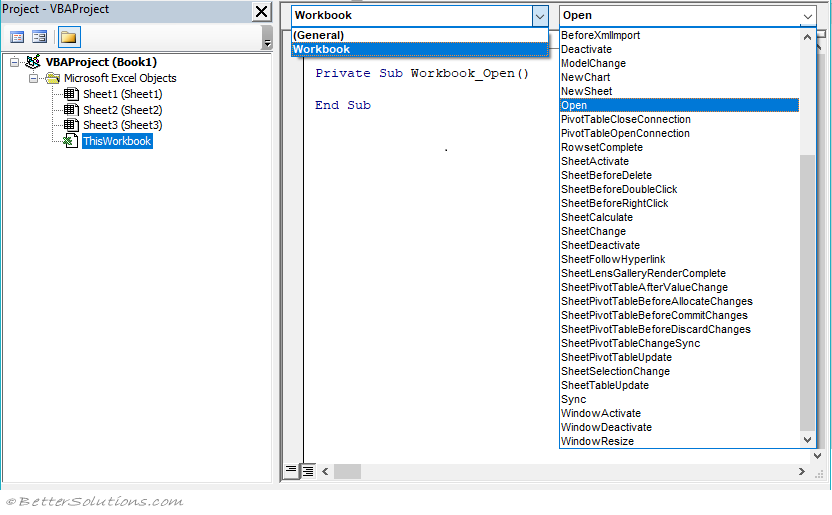This screenshot has height=515, width=832.
Task: Select SheetTableUpdate event
Action: pos(679,386)
